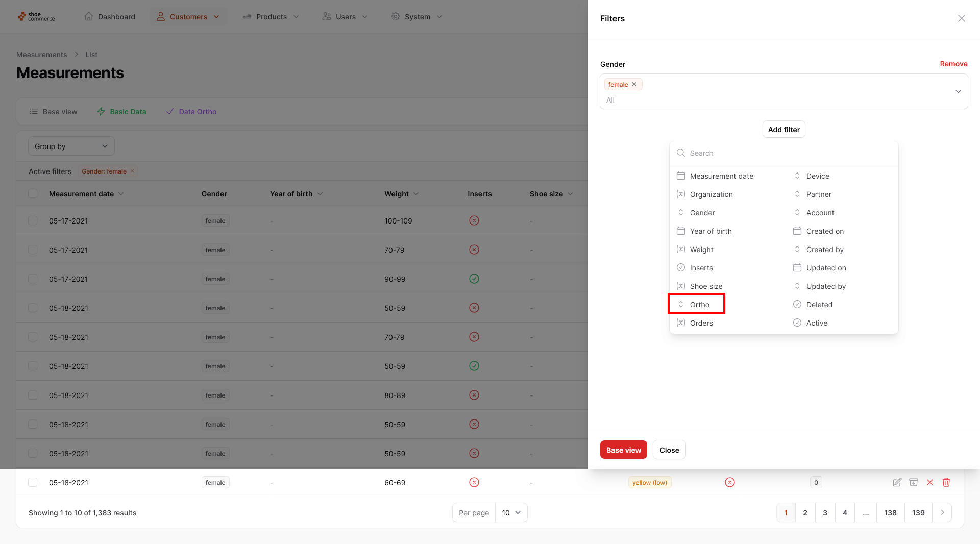980x544 pixels.
Task: Click trash delete icon on the last row
Action: tap(946, 482)
